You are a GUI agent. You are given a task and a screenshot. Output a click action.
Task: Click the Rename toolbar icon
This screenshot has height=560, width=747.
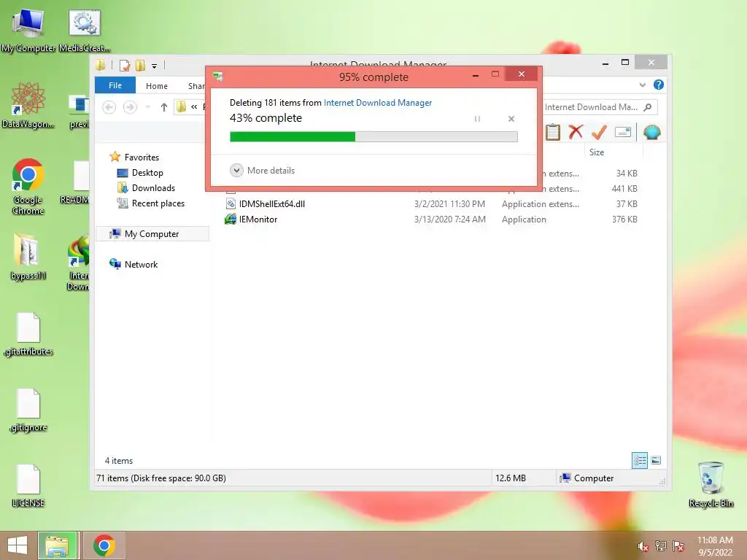click(x=623, y=132)
